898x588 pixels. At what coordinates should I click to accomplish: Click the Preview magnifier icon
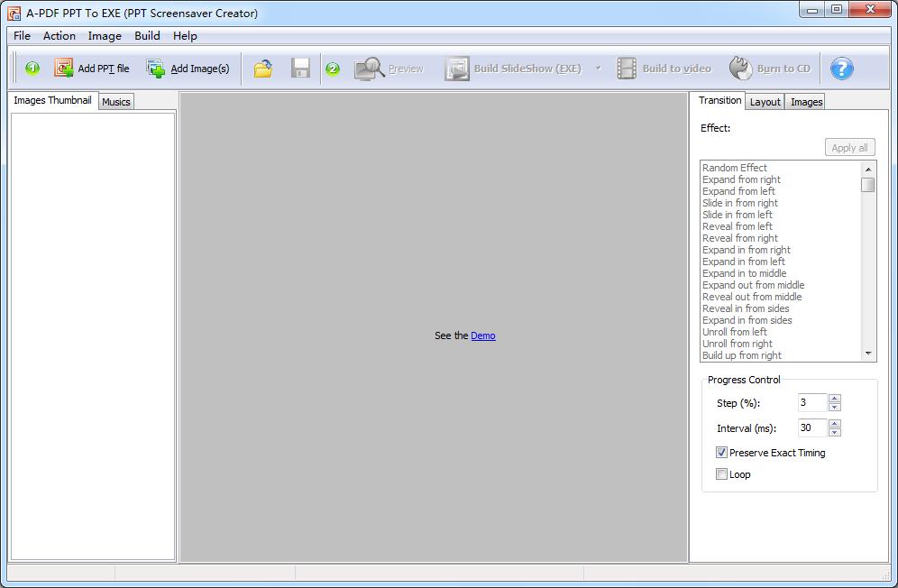370,69
